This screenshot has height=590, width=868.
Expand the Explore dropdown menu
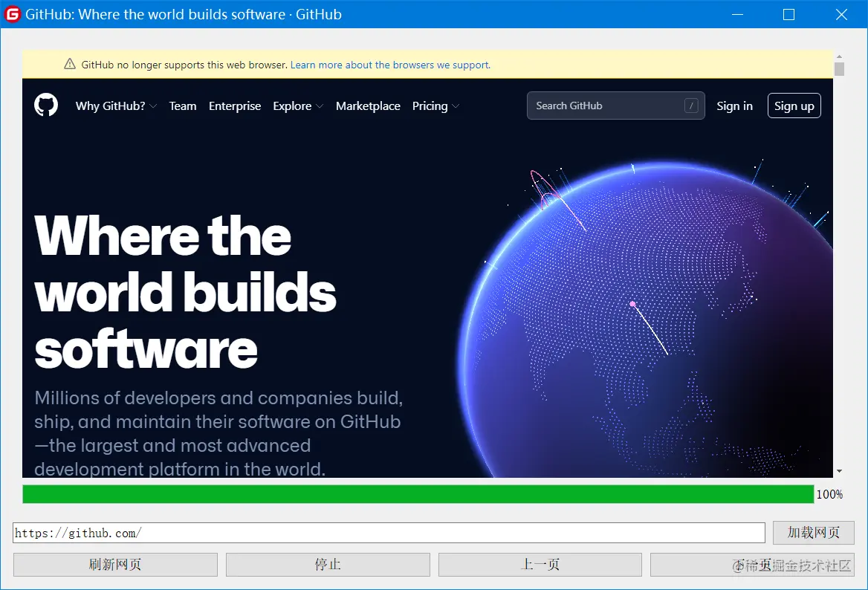[298, 106]
